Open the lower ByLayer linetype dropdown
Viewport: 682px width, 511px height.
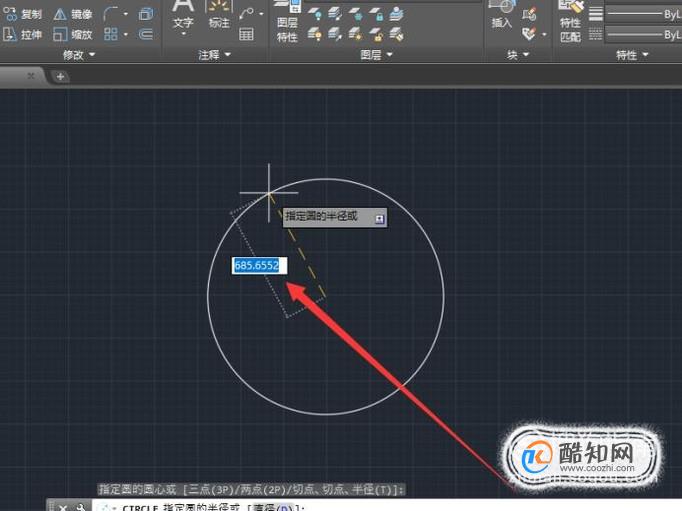[x=644, y=34]
